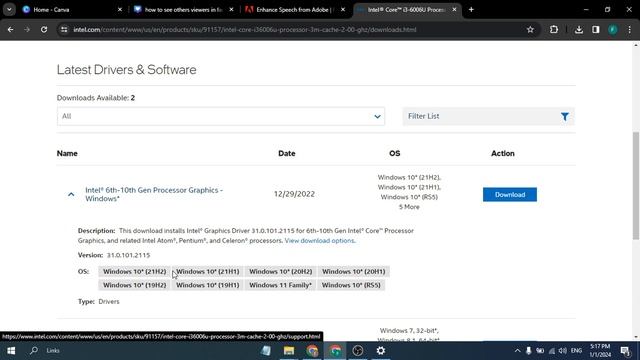The image size is (640, 360).
Task: Switch to Enhance Speech from Adobe tab
Action: [x=295, y=9]
